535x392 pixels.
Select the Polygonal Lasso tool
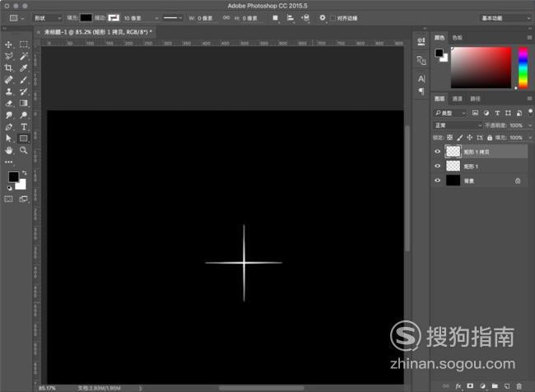pyautogui.click(x=8, y=56)
